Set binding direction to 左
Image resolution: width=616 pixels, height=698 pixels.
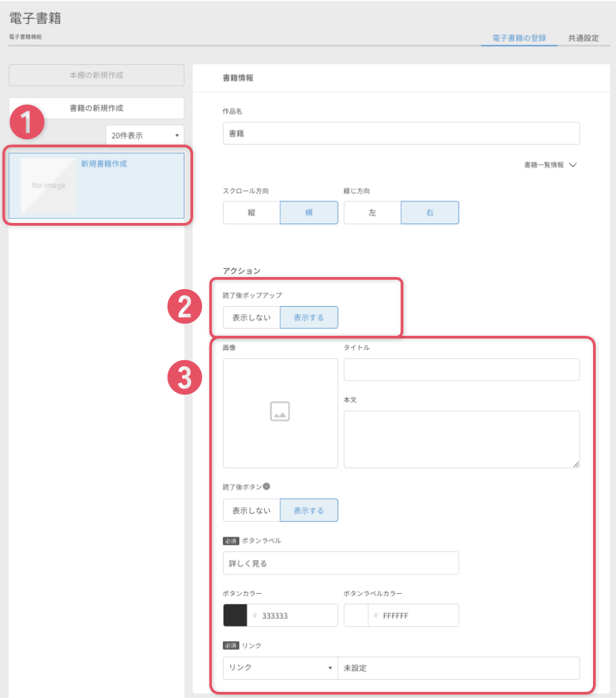[373, 212]
